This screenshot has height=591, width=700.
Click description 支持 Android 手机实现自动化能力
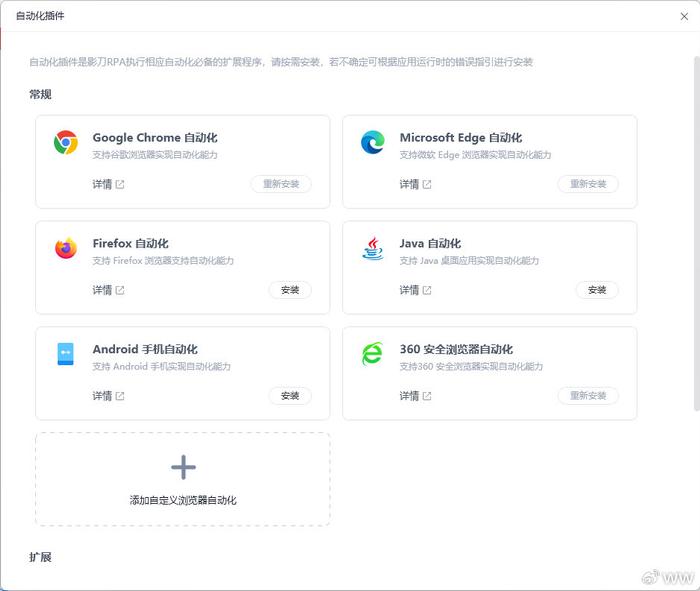[x=162, y=366]
